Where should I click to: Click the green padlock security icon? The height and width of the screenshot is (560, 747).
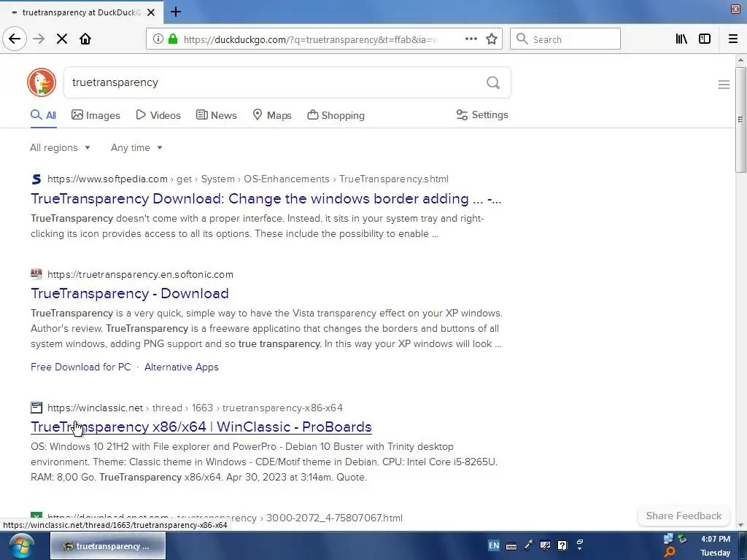click(x=173, y=39)
